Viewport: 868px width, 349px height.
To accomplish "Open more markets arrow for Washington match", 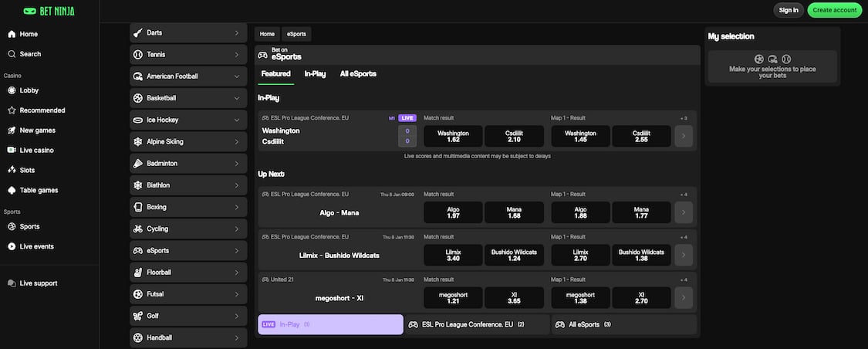I will point(684,136).
